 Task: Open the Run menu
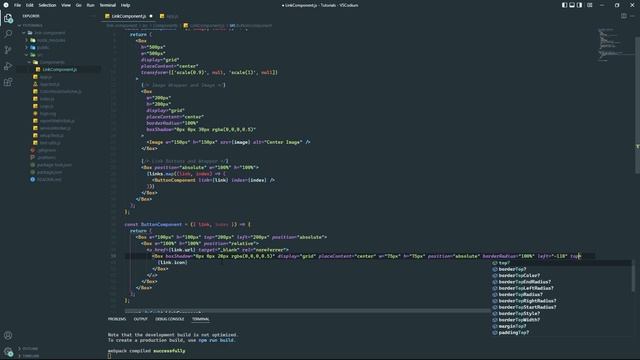point(91,5)
